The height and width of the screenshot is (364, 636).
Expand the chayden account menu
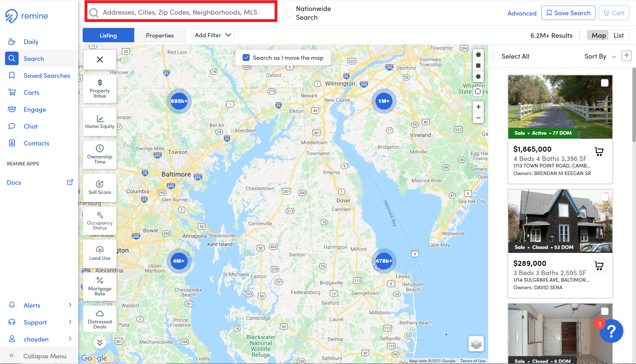coord(40,339)
